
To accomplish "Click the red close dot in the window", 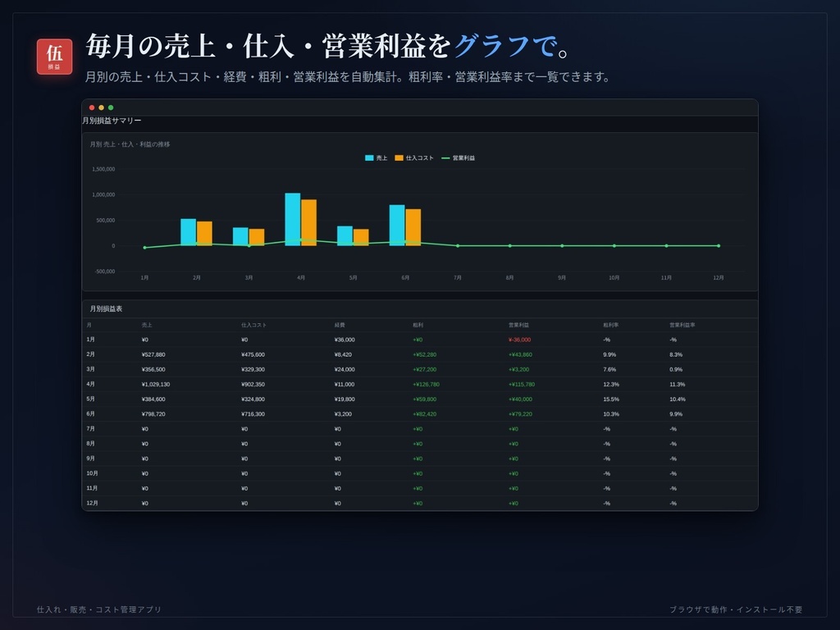I will pos(92,107).
